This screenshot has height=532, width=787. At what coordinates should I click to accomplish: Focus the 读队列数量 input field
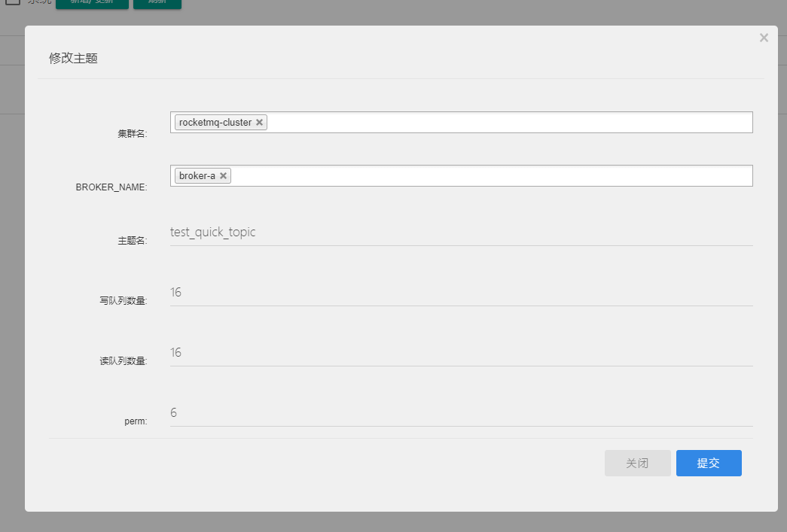tap(461, 353)
